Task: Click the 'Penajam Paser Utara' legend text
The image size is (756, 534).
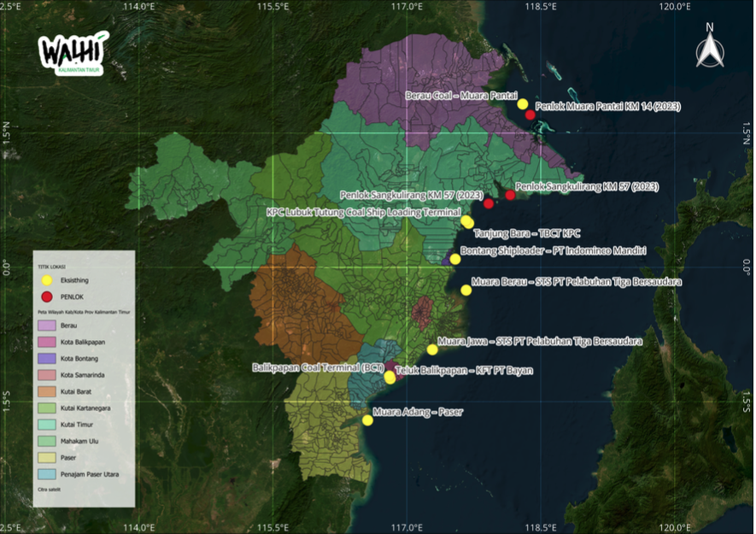Action: [x=90, y=474]
